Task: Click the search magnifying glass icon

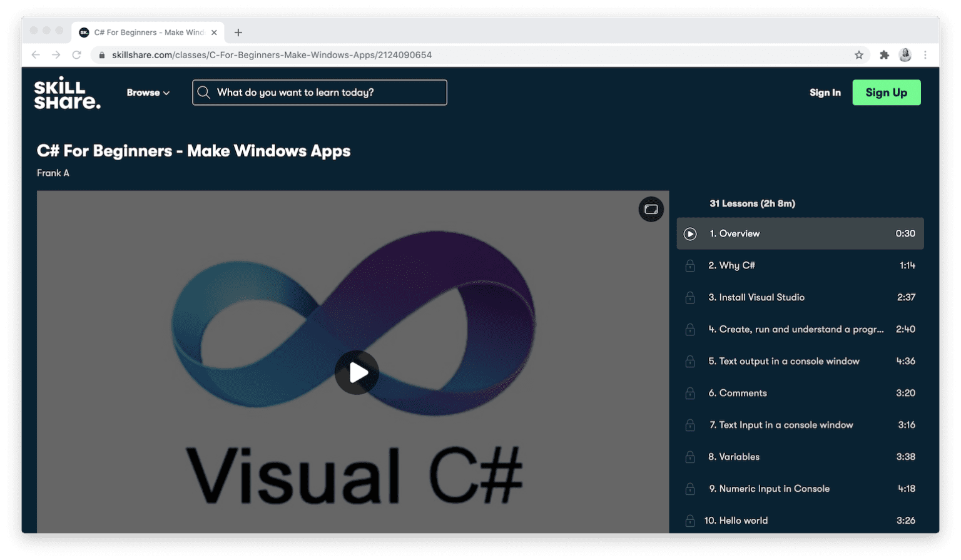Action: 204,92
